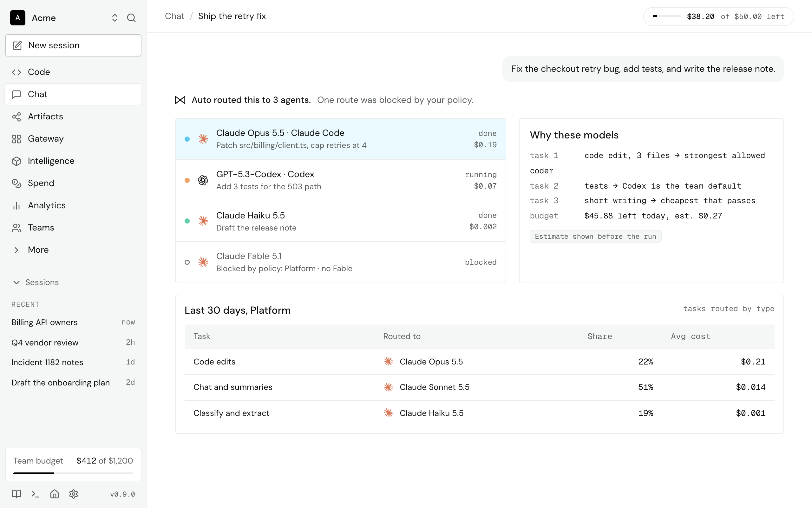The height and width of the screenshot is (508, 812).
Task: Click the OpenAI logo in GPT-5.3-Codex row
Action: coord(203,180)
